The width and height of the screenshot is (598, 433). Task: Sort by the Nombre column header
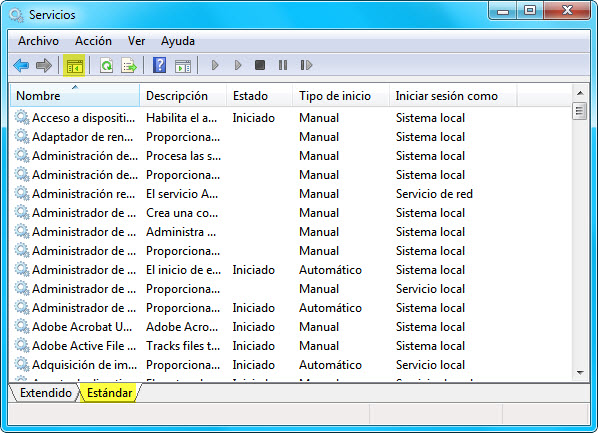click(x=75, y=95)
